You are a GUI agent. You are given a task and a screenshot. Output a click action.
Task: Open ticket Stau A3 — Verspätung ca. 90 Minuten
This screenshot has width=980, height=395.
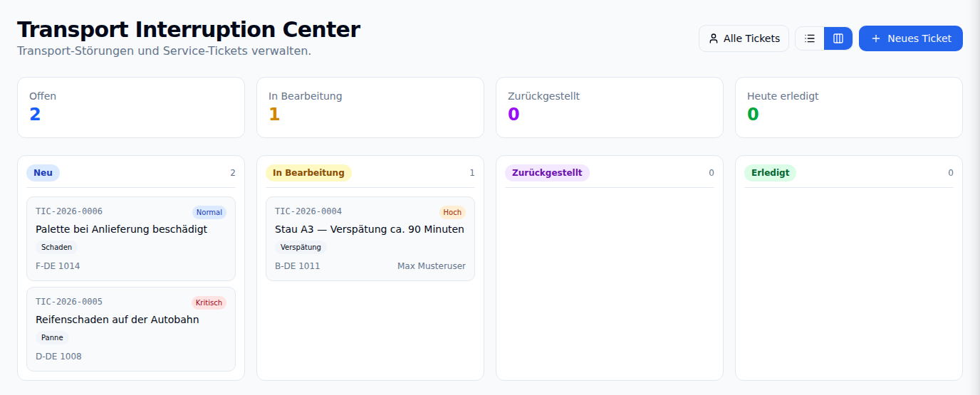coord(370,238)
